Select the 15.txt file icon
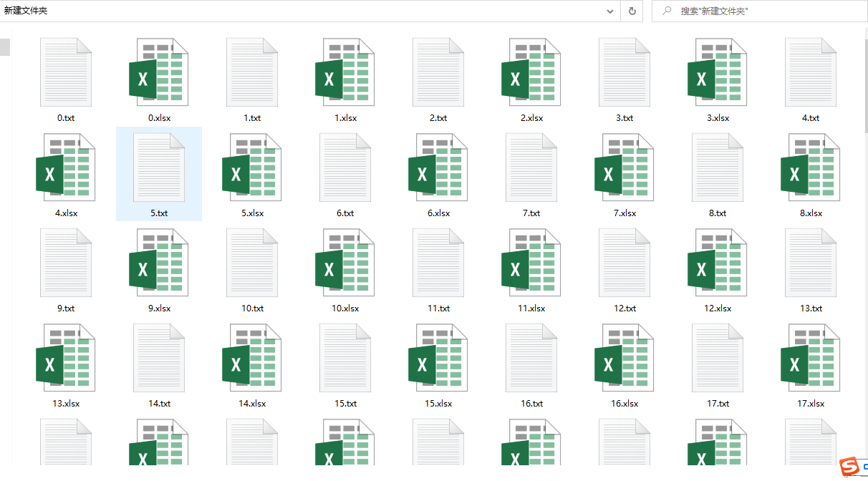This screenshot has height=481, width=868. 345,356
